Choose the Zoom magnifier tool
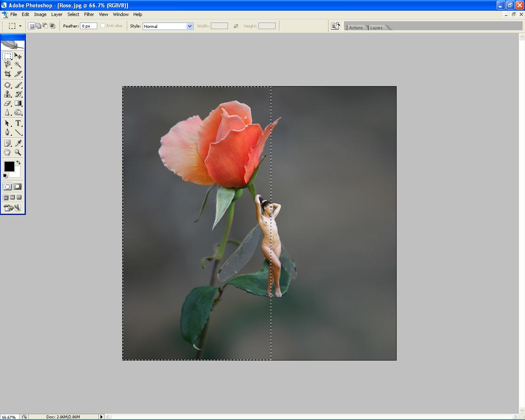Screen dimensions: 525x420 pos(18,152)
